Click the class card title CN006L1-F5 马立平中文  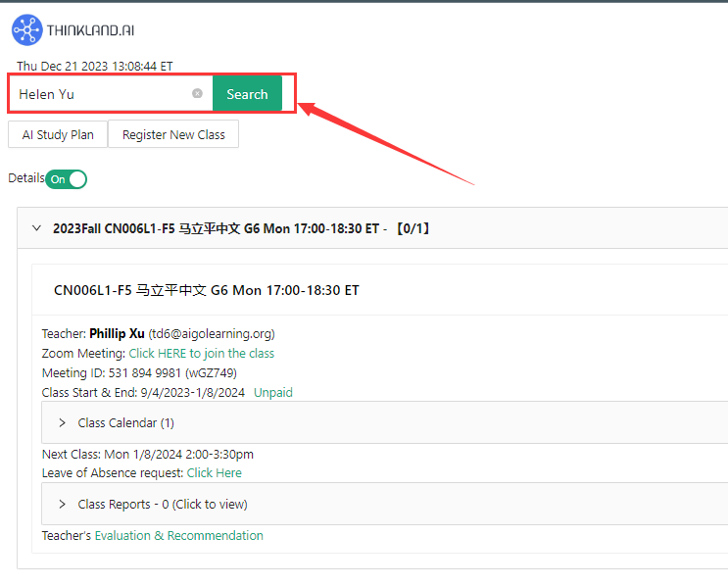pos(206,290)
